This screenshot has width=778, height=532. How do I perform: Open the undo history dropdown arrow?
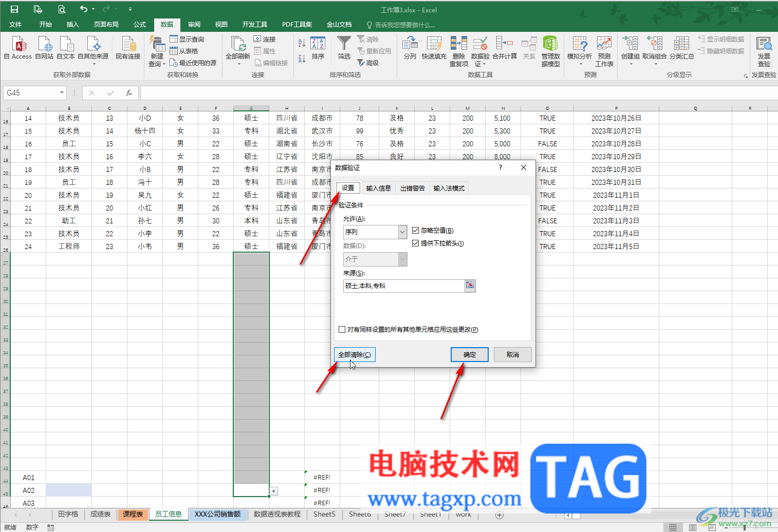tap(93, 9)
